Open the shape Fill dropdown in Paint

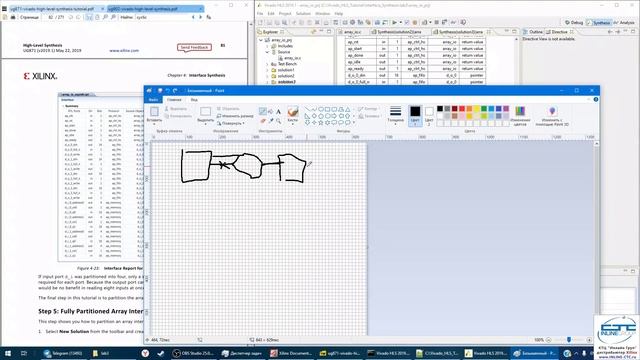click(369, 116)
